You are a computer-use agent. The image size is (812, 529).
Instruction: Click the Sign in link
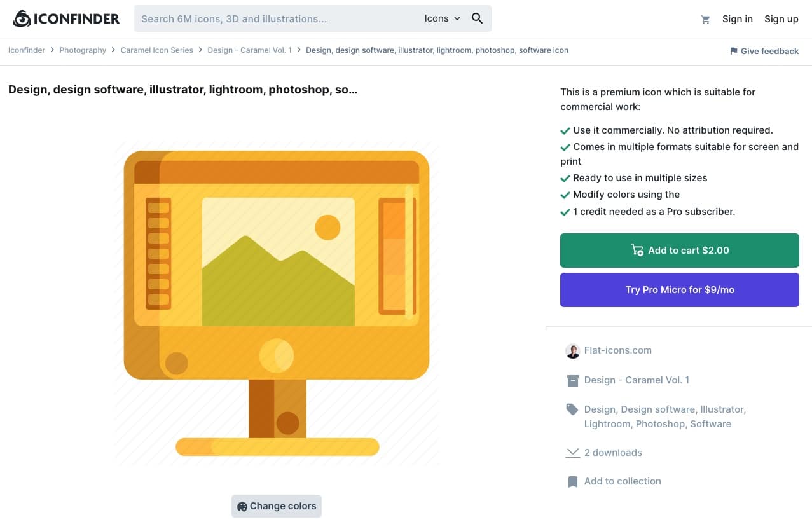[x=737, y=19]
